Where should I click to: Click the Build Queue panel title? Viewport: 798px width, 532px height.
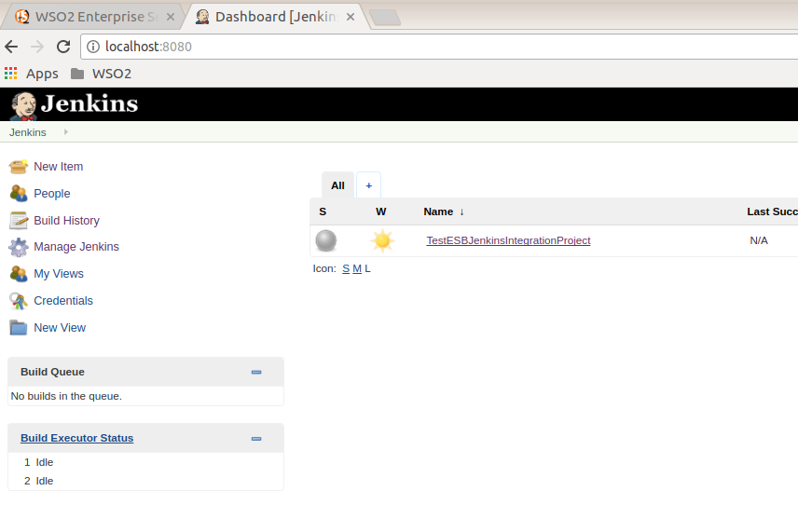[x=52, y=372]
